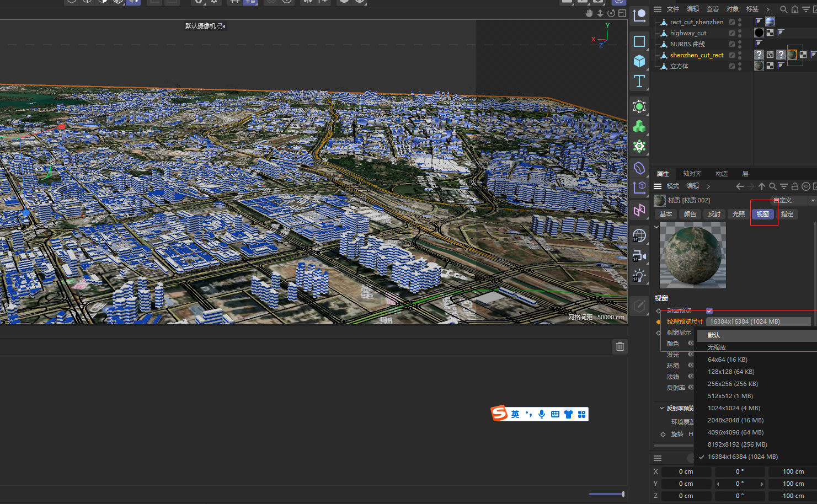The height and width of the screenshot is (504, 817).
Task: Click the search icon in Object Manager
Action: coord(783,9)
